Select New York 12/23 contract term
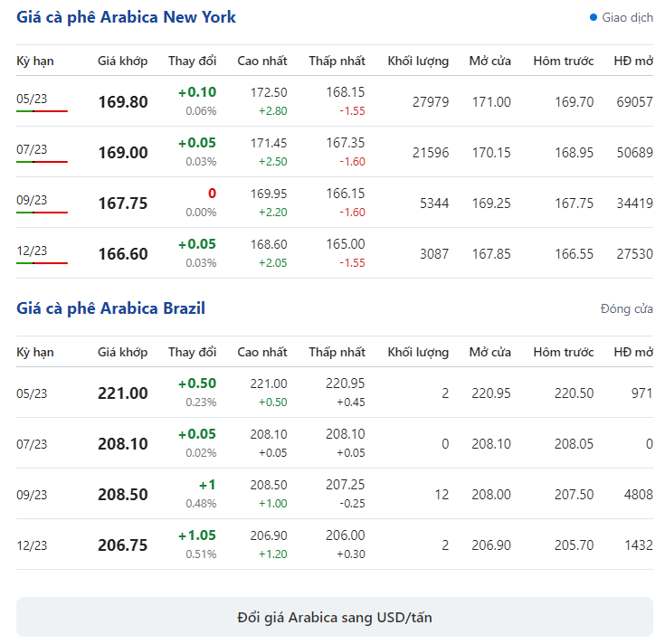Viewport: 665px width, 644px height. [x=32, y=251]
